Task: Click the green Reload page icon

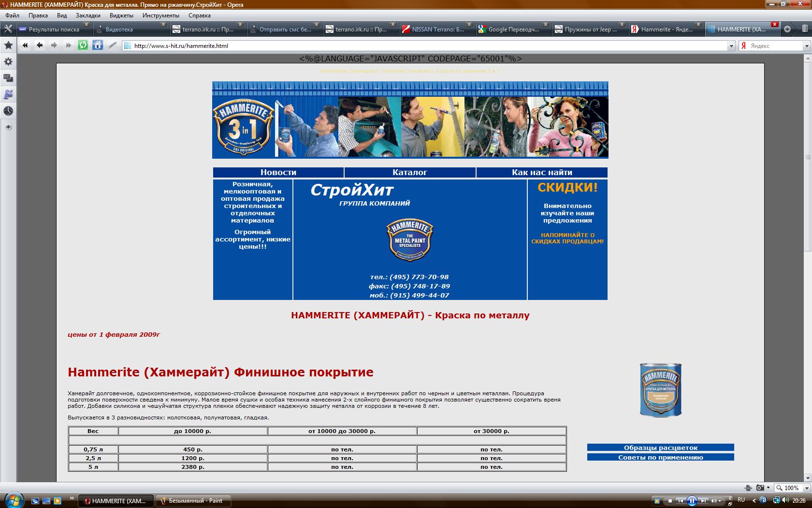Action: coord(83,45)
